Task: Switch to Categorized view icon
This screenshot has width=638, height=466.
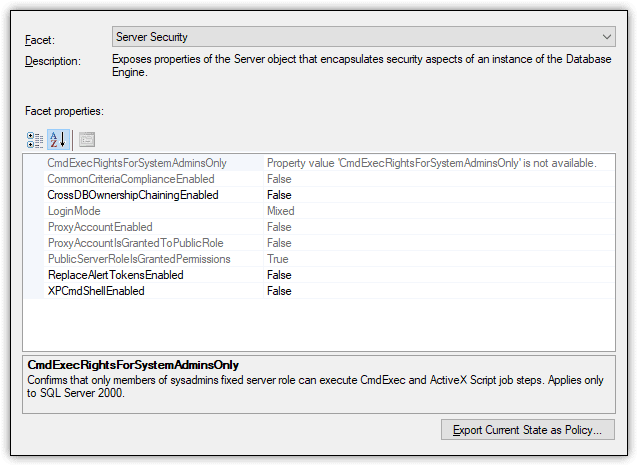Action: tap(35, 140)
